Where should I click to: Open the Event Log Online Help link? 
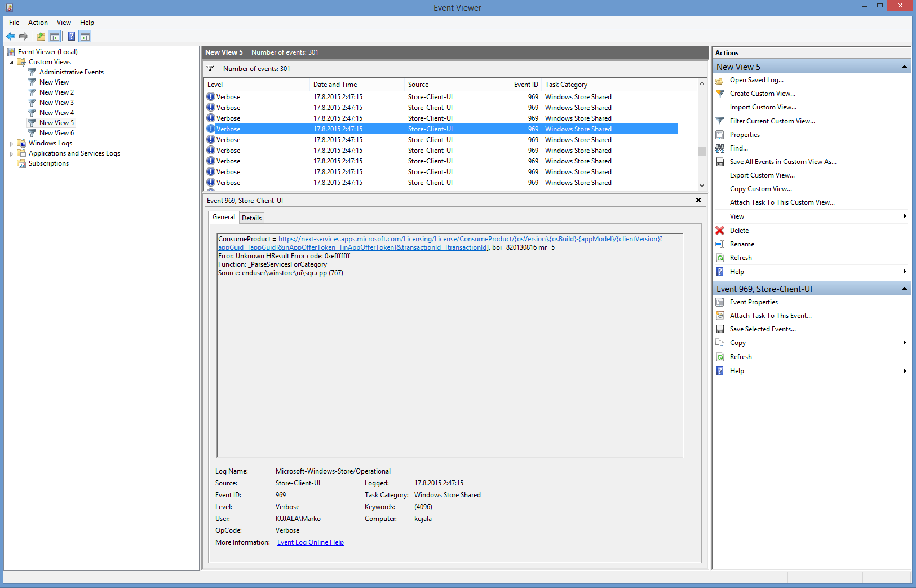point(311,542)
